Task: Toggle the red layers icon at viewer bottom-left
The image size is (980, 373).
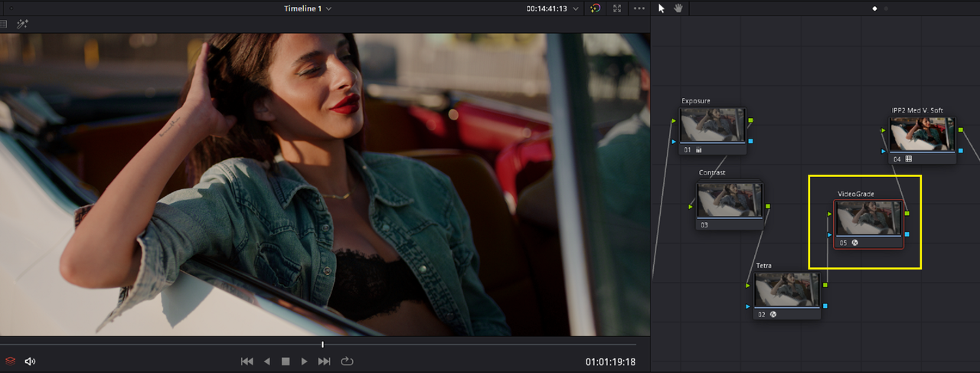Action: 11,361
